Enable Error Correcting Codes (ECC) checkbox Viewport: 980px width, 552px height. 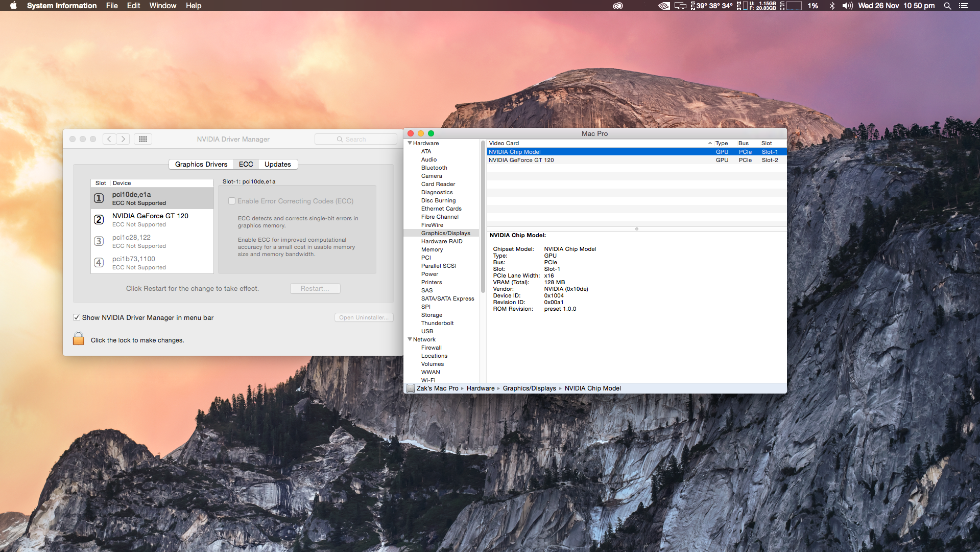click(232, 201)
